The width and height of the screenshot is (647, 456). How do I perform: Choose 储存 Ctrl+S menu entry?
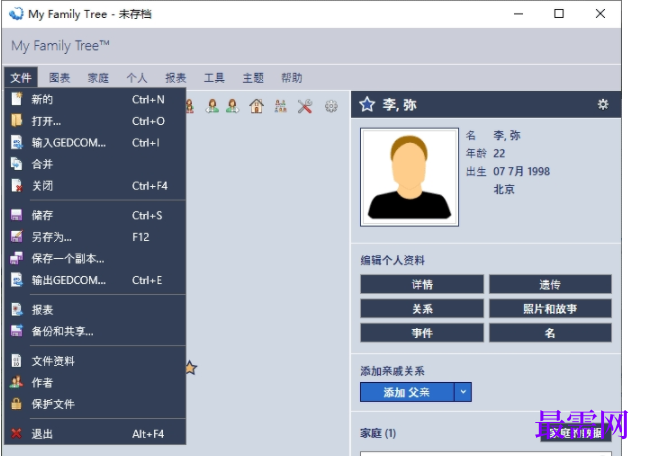click(95, 215)
